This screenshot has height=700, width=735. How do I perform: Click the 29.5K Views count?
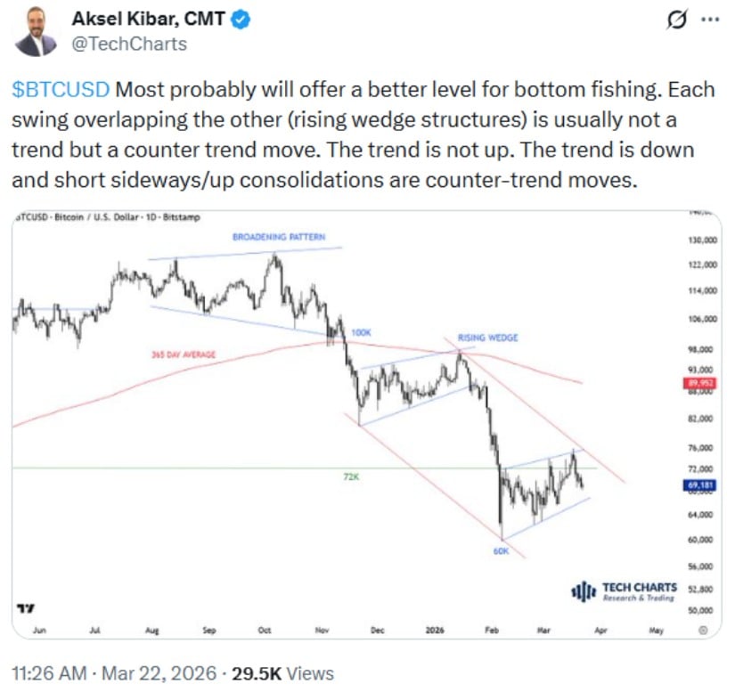click(282, 673)
